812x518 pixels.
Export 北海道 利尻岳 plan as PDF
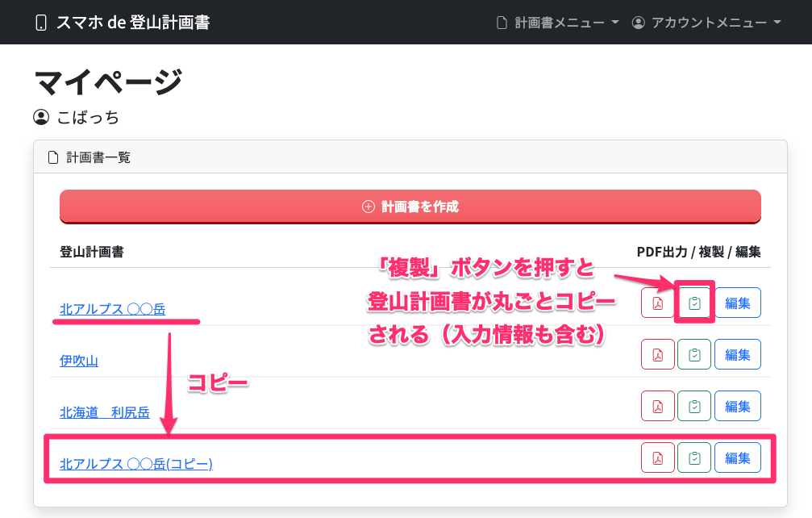click(658, 406)
